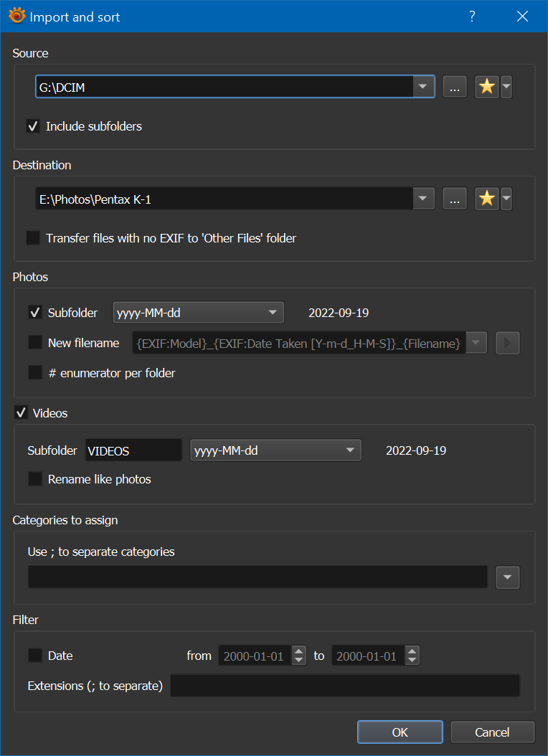The width and height of the screenshot is (548, 756).
Task: Cancel the Import and sort dialog
Action: [x=492, y=732]
